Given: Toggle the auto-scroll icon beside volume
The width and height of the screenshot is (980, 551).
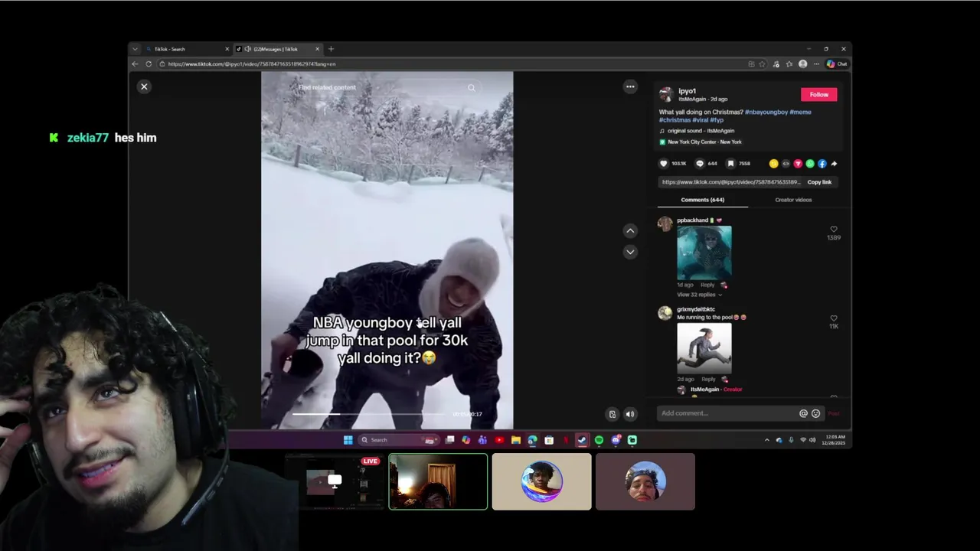Looking at the screenshot, I should (x=612, y=414).
